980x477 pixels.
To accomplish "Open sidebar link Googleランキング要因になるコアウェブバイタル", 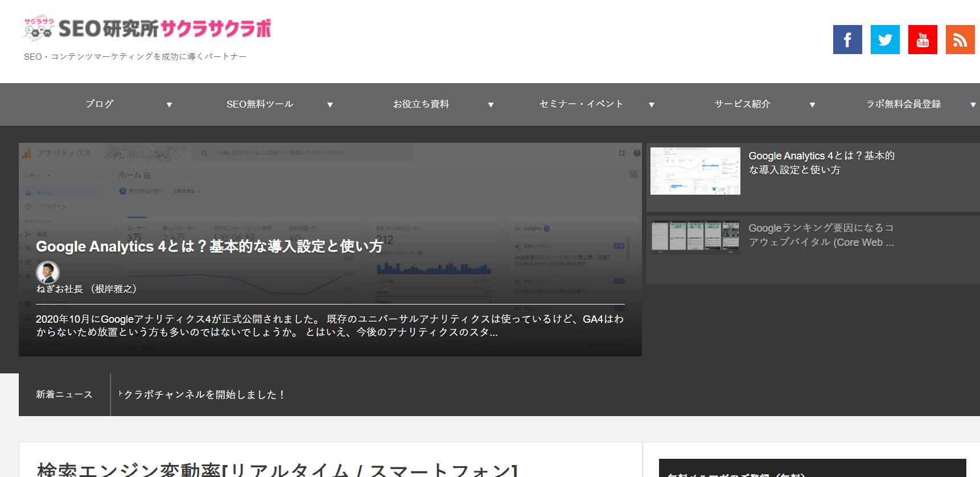I will [821, 235].
